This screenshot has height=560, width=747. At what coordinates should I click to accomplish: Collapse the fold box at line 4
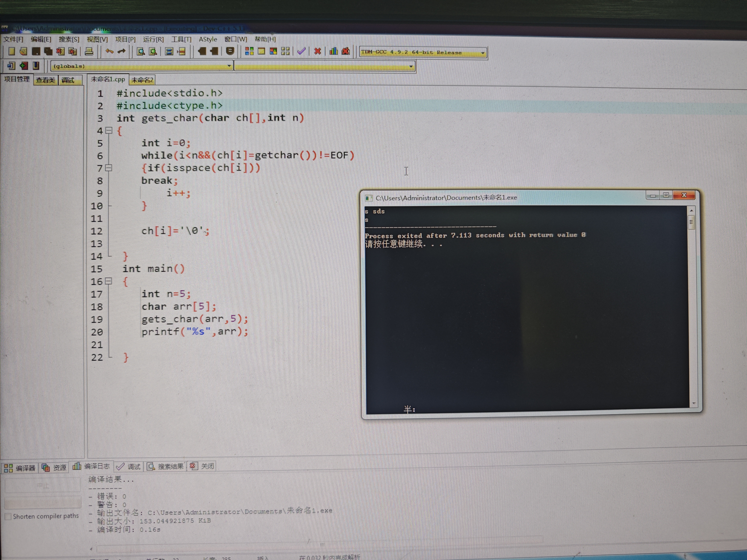point(109,130)
